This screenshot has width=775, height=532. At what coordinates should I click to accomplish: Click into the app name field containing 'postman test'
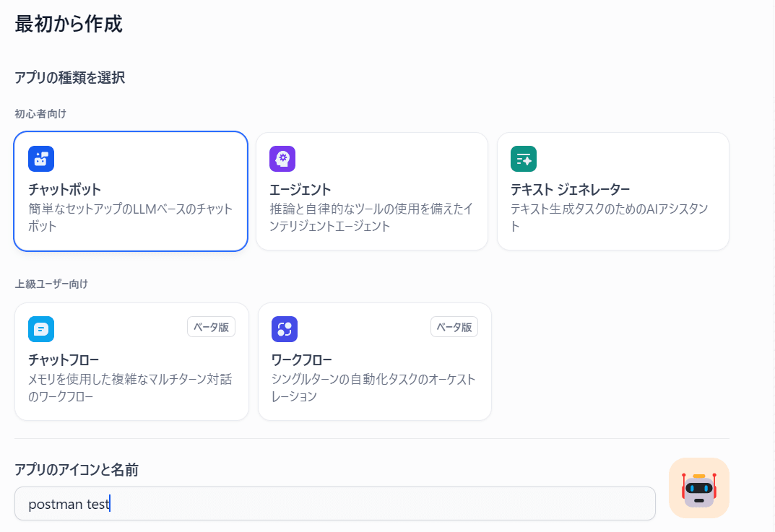(x=334, y=504)
